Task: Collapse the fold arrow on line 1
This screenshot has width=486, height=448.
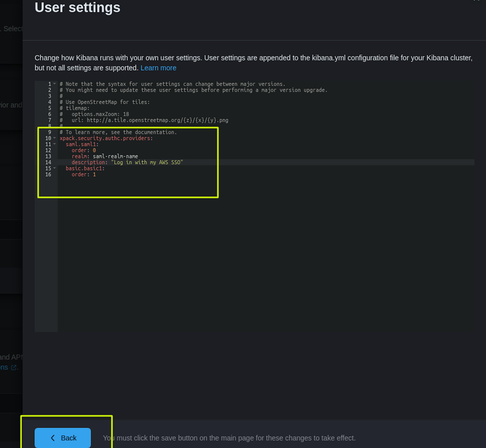Action: click(x=55, y=84)
